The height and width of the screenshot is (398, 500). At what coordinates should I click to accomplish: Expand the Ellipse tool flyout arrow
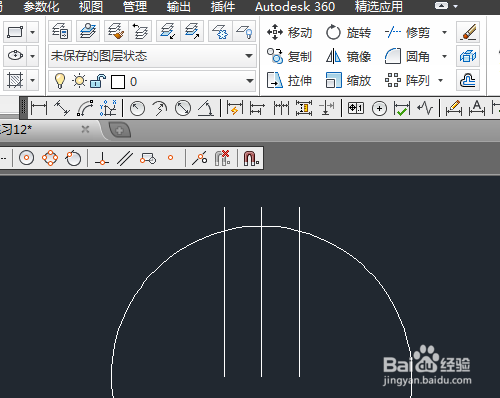coord(32,56)
